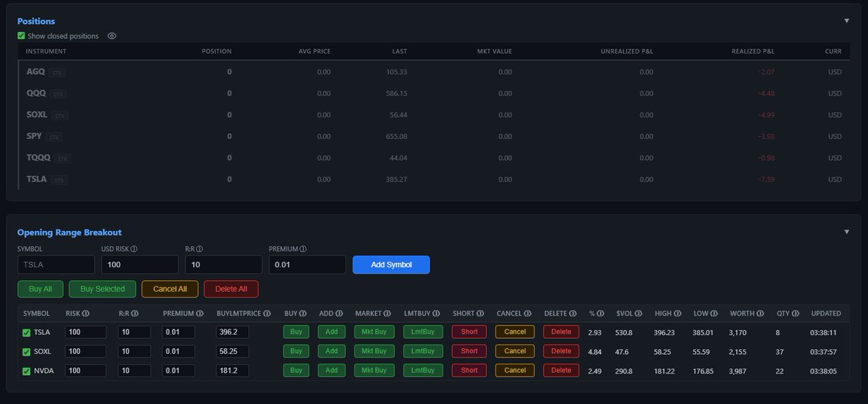Image resolution: width=868 pixels, height=404 pixels.
Task: Click the TSLA row risk input
Action: pos(85,332)
